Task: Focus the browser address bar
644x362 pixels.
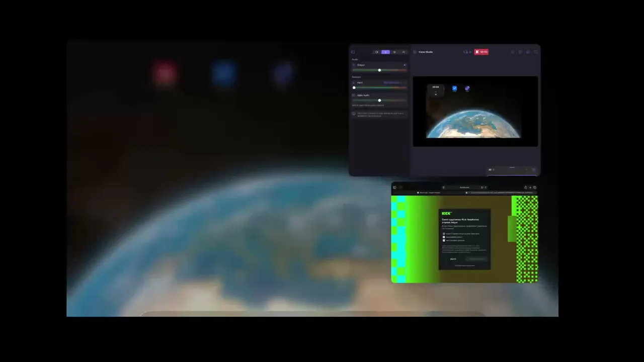Action: (464, 188)
